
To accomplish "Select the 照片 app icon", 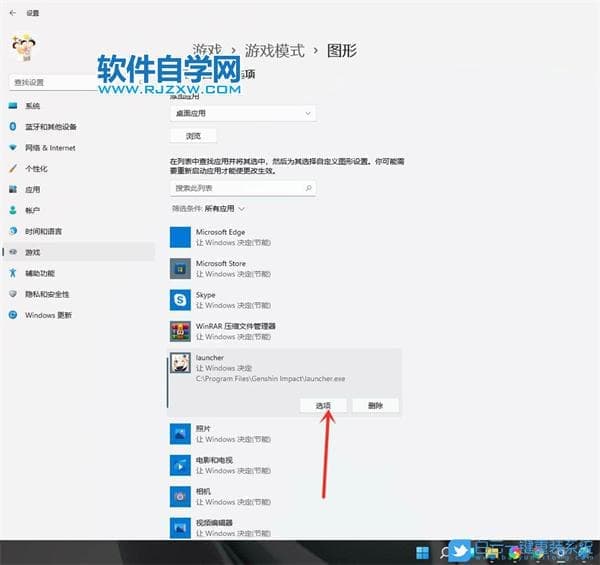I will [x=180, y=433].
